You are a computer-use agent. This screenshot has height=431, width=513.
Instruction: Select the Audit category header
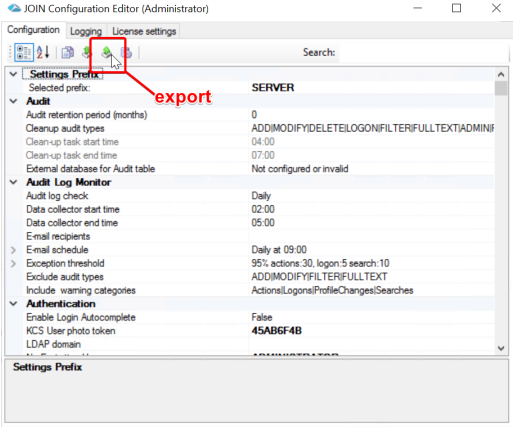[x=38, y=101]
